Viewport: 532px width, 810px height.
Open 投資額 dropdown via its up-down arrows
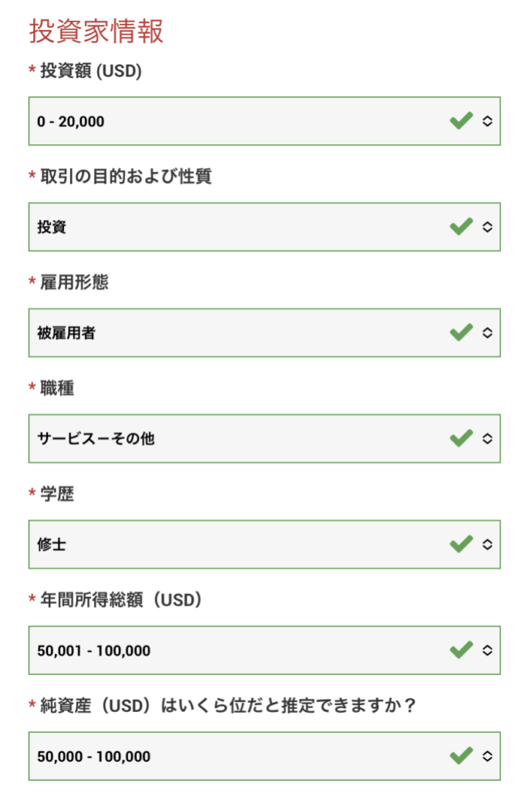tap(487, 121)
